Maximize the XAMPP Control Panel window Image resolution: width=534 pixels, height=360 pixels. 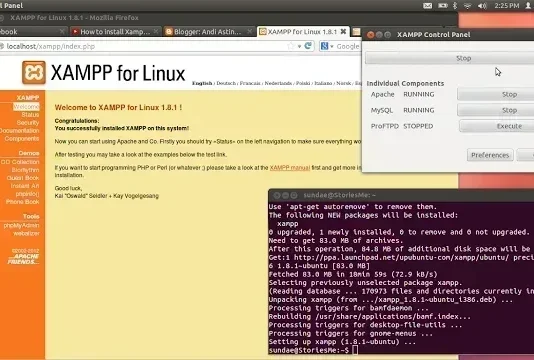coord(388,34)
